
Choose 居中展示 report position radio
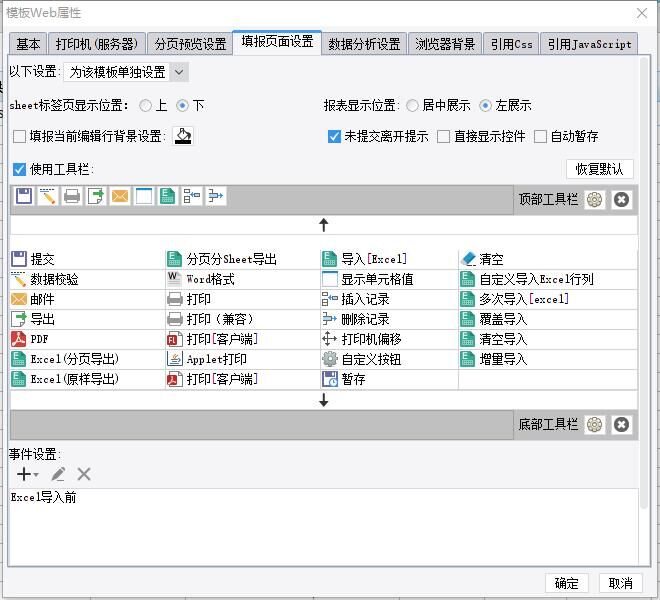click(412, 105)
